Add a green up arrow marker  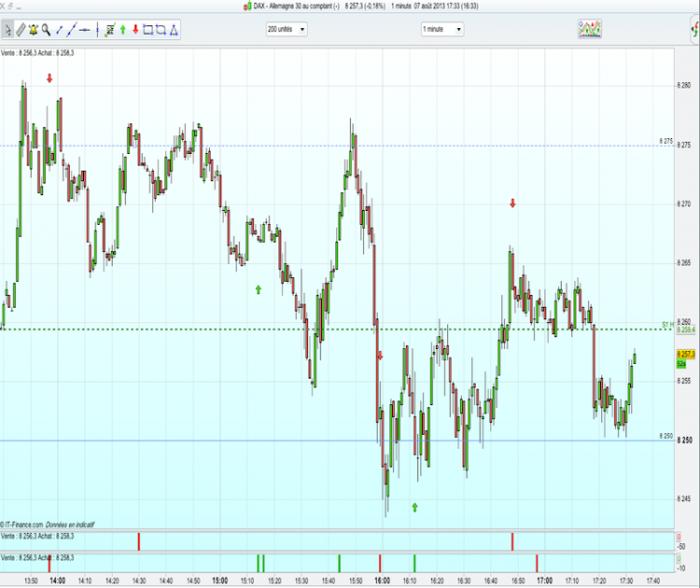pos(123,30)
